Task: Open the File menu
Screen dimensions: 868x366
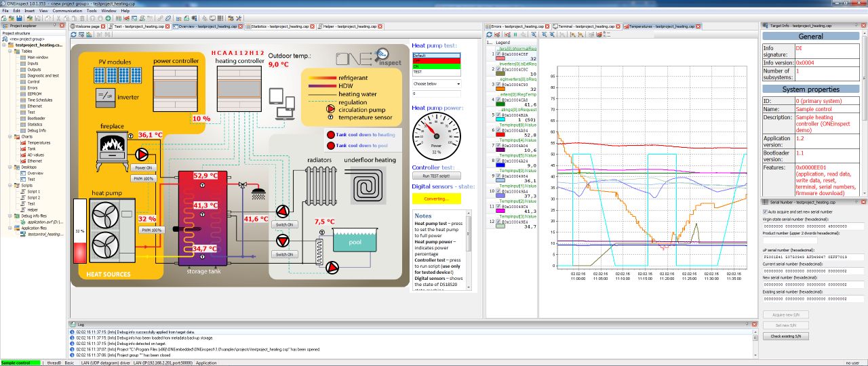Action: (x=6, y=11)
